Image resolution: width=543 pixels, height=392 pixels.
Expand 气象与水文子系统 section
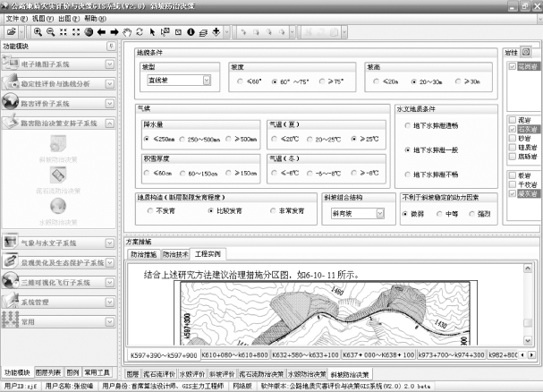tap(109, 243)
